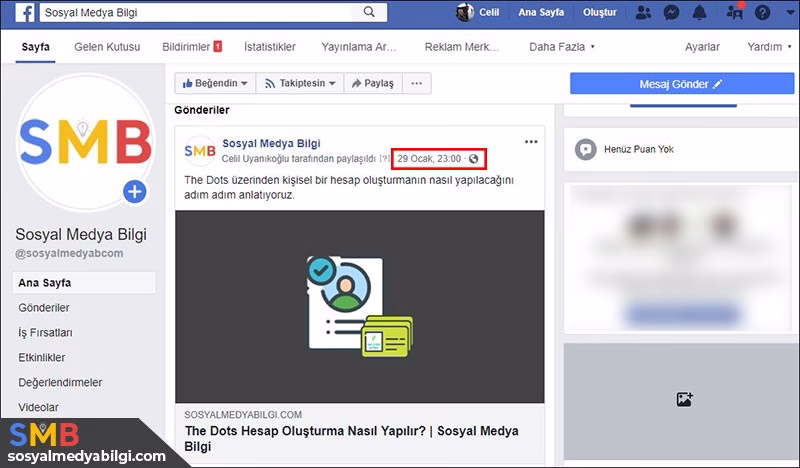This screenshot has height=468, width=800.
Task: Go to Ana Sayfa in top bar
Action: point(541,12)
